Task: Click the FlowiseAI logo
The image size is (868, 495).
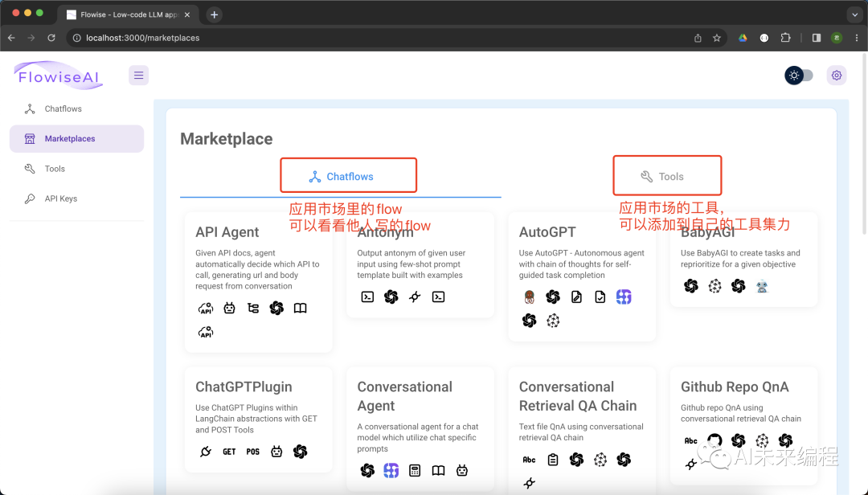Action: pyautogui.click(x=59, y=76)
